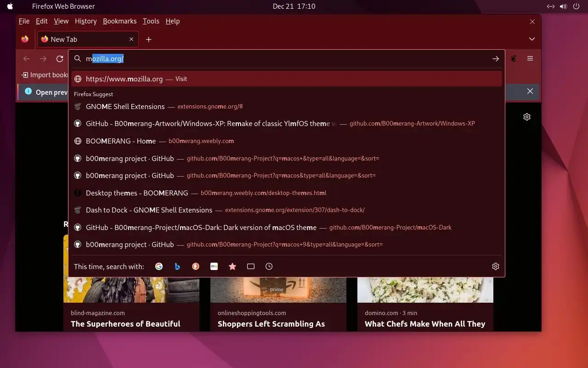Close the New Tab tab
The image size is (588, 368).
131,40
